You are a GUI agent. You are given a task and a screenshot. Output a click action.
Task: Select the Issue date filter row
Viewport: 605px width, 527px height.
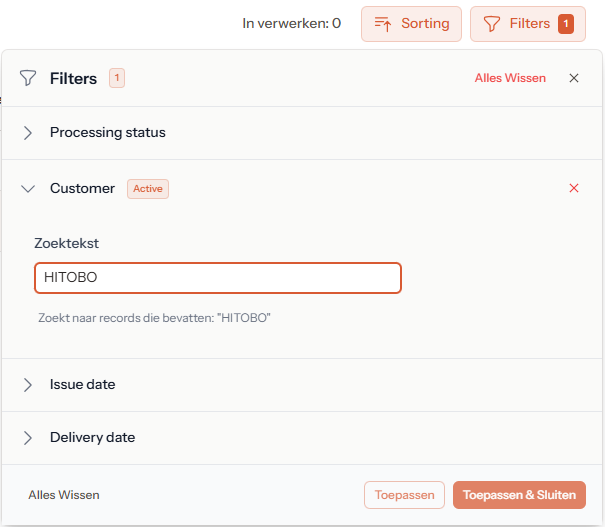click(x=83, y=385)
